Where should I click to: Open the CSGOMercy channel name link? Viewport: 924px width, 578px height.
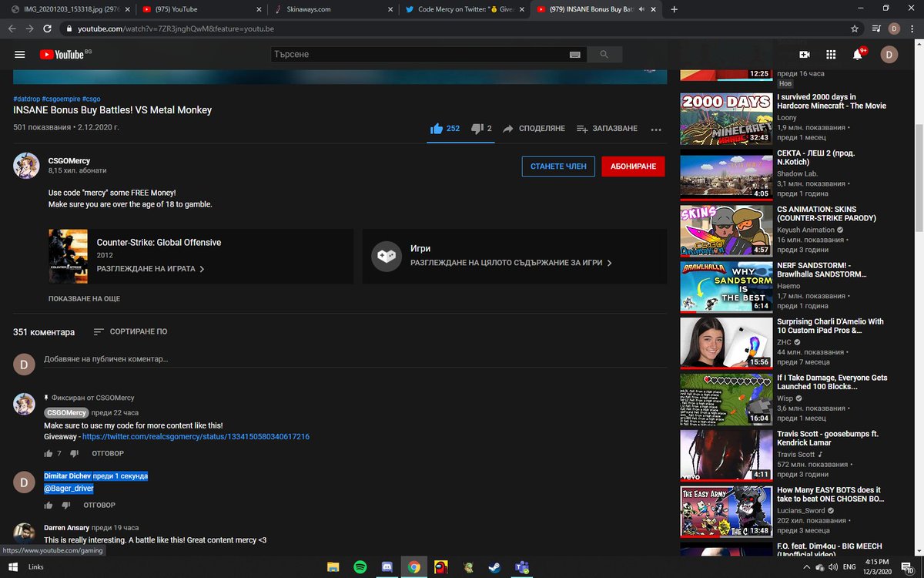click(x=69, y=161)
